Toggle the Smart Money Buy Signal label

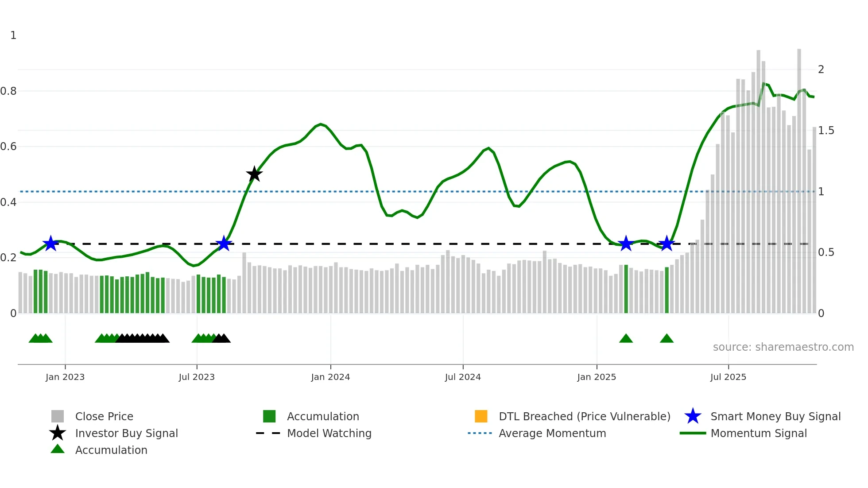pos(775,416)
